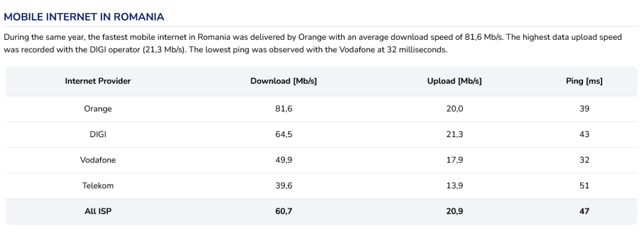Click the 17,9 upload cell for Vodafone
Image resolution: width=644 pixels, height=236 pixels.
pyautogui.click(x=454, y=160)
